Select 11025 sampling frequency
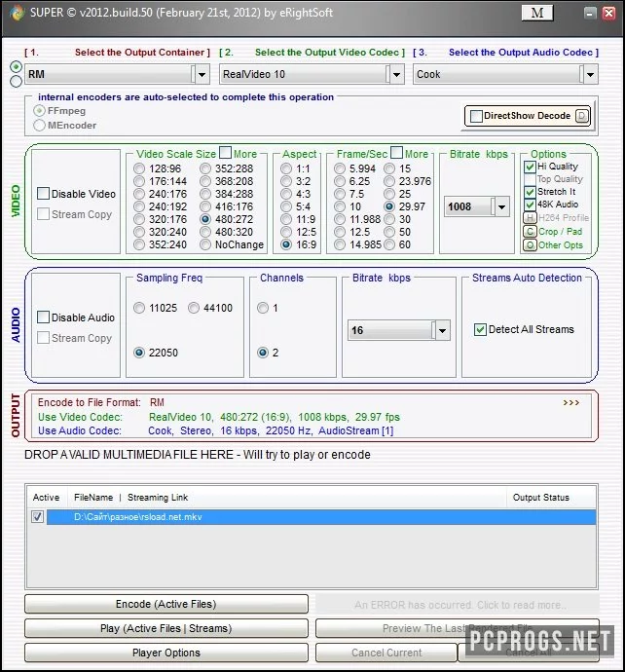Image resolution: width=625 pixels, height=672 pixels. coord(139,308)
